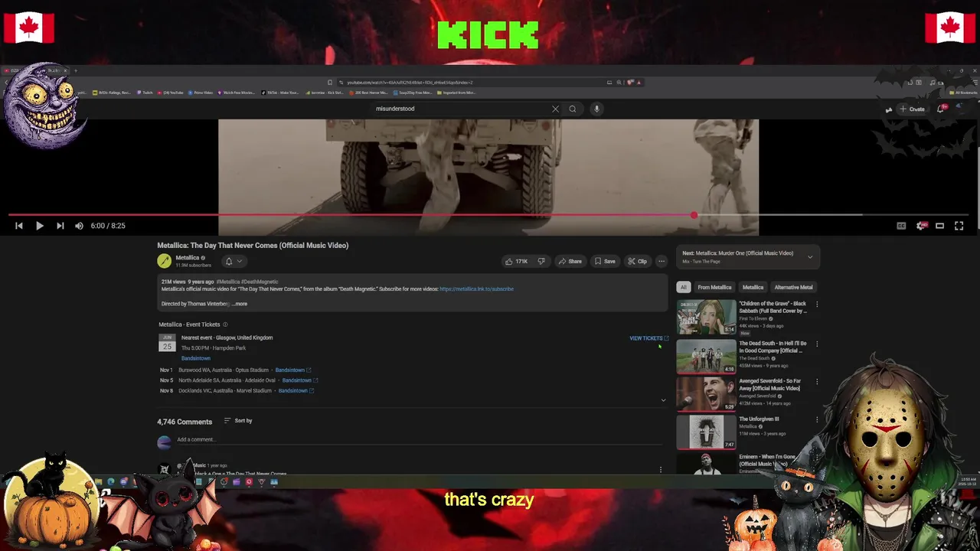Open the 'TikTok - Make Your...' bookmark
The image size is (980, 551).
280,93
